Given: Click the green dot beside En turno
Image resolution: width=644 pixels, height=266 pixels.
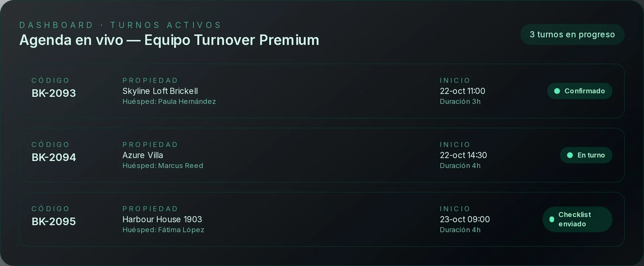Looking at the screenshot, I should (x=570, y=155).
